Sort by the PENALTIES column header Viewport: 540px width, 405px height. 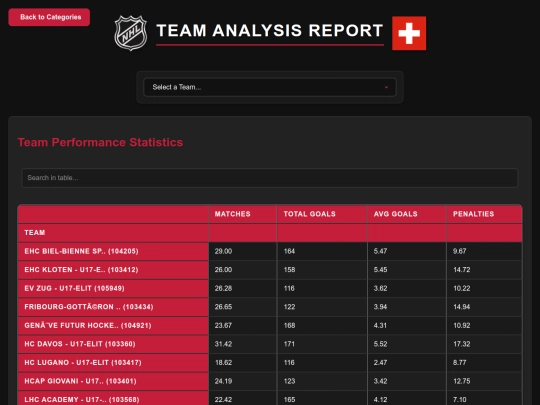484,214
